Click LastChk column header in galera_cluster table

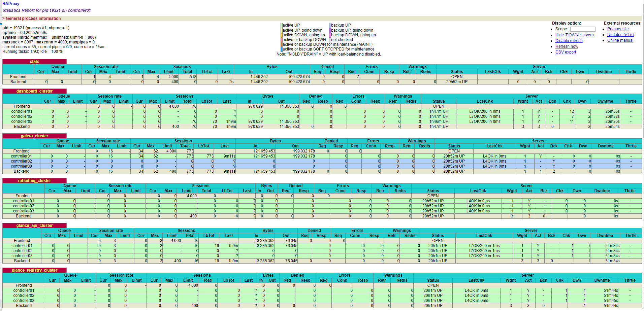pyautogui.click(x=494, y=146)
